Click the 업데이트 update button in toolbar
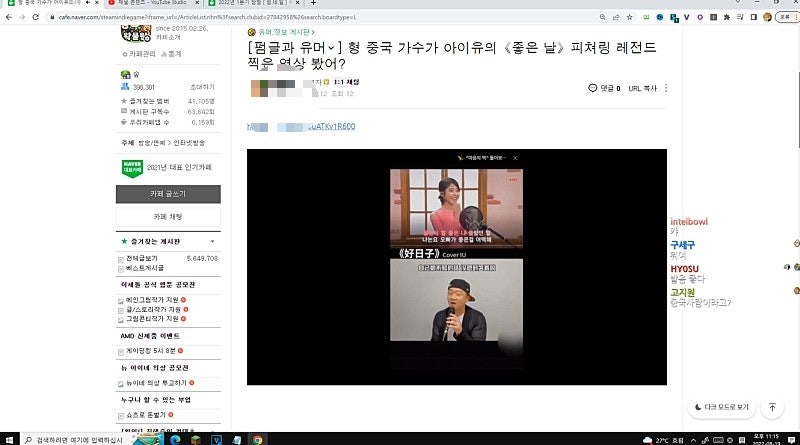Image resolution: width=800 pixels, height=445 pixels. pos(786,17)
